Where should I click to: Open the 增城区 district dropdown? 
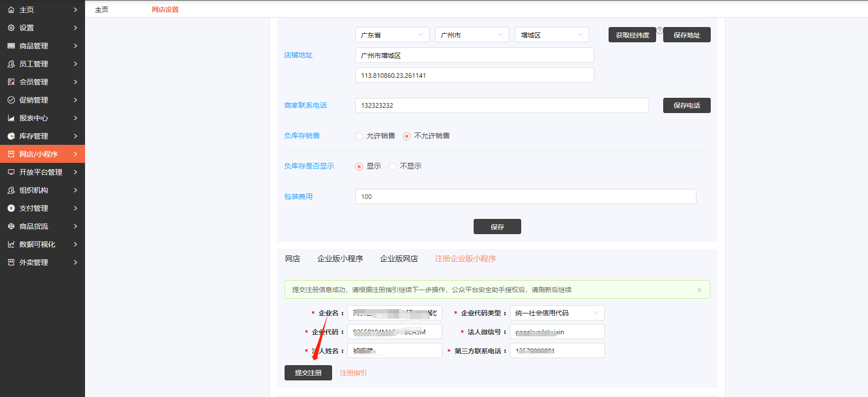tap(552, 35)
